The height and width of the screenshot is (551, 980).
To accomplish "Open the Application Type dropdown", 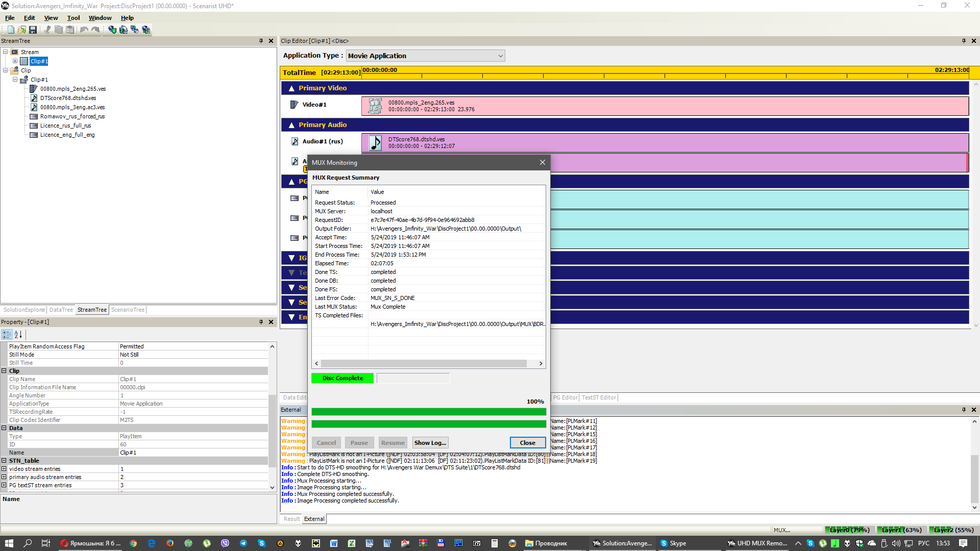I will click(500, 56).
